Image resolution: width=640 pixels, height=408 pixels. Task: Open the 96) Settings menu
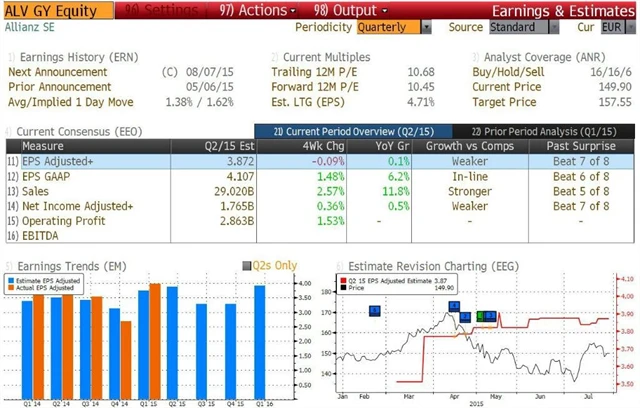click(160, 10)
